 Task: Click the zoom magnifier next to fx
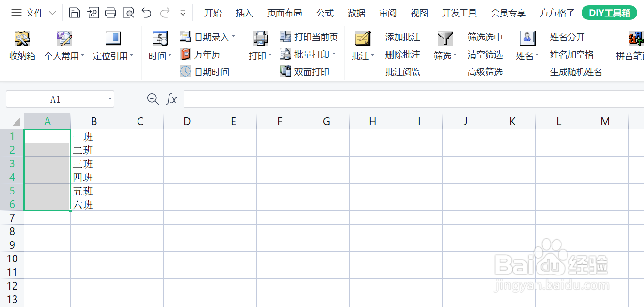pyautogui.click(x=153, y=99)
